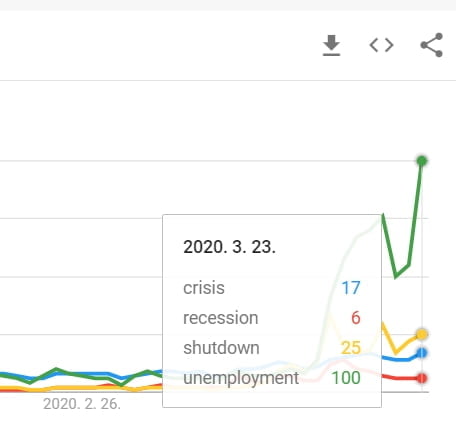The height and width of the screenshot is (427, 456).
Task: Select the yellow shutdown endpoint dot
Action: (x=422, y=334)
